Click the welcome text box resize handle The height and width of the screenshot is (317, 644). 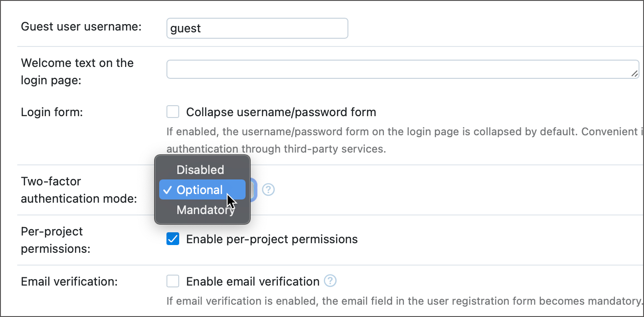634,73
